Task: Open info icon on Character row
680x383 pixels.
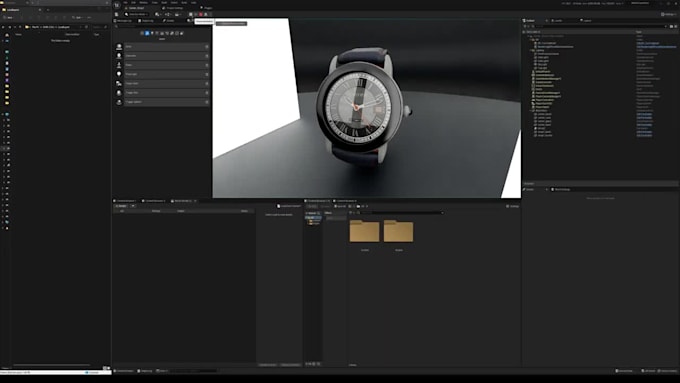Action: (x=207, y=56)
